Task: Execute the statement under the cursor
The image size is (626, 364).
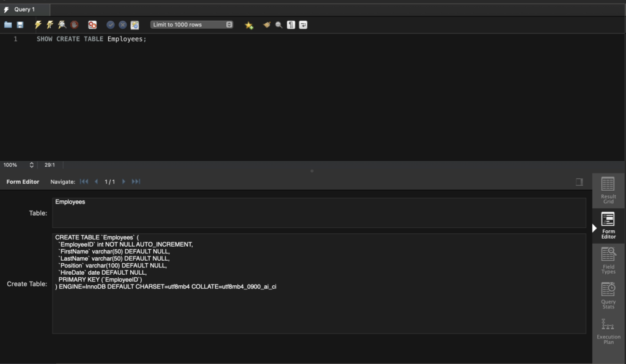Action: (x=50, y=25)
